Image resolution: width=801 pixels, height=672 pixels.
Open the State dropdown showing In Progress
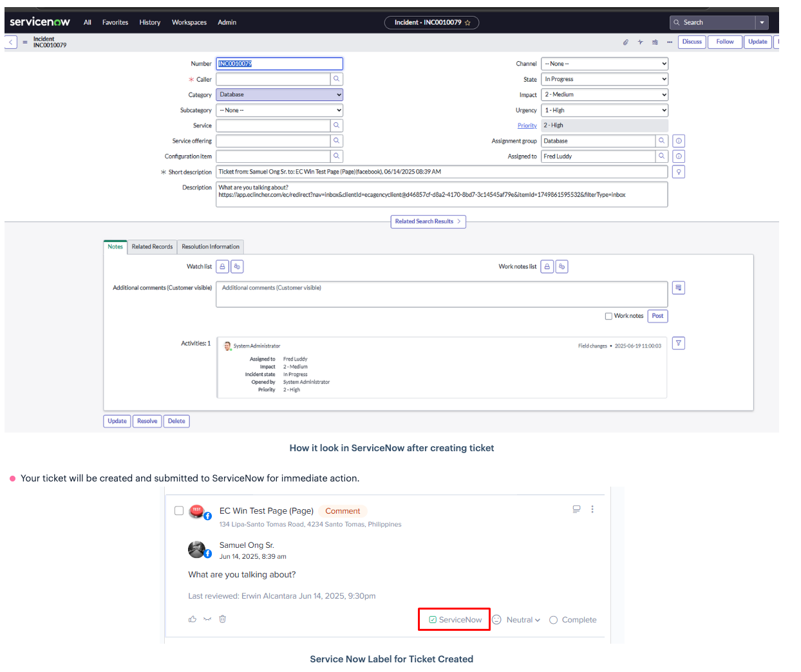coord(605,79)
